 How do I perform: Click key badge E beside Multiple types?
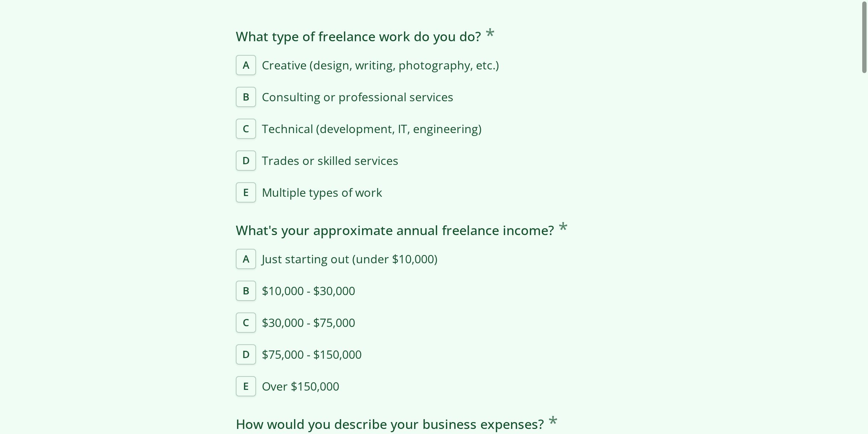click(x=246, y=193)
